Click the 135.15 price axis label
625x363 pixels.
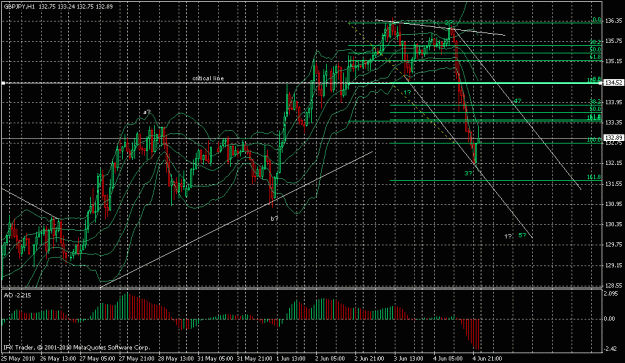613,61
